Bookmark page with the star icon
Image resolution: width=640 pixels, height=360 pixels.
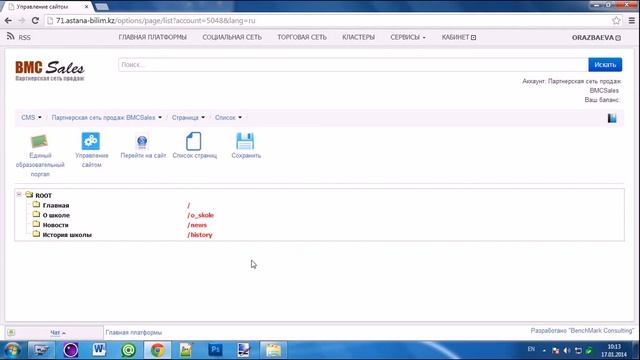pos(616,20)
